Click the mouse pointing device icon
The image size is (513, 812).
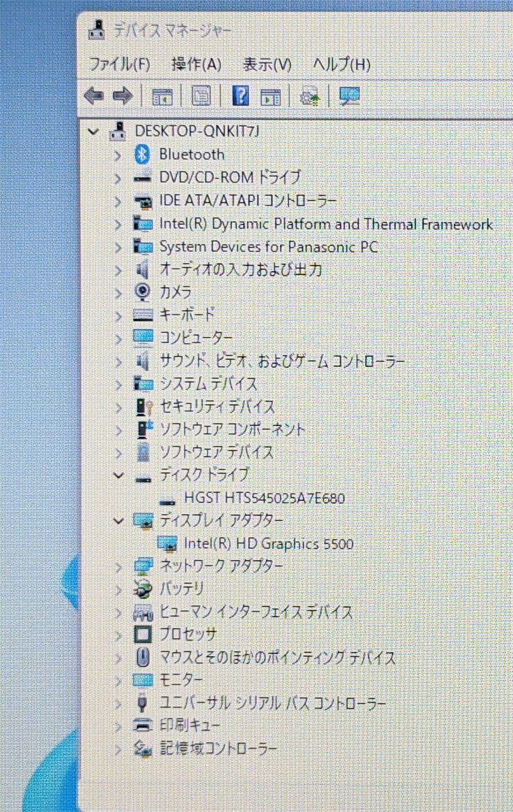(143, 657)
